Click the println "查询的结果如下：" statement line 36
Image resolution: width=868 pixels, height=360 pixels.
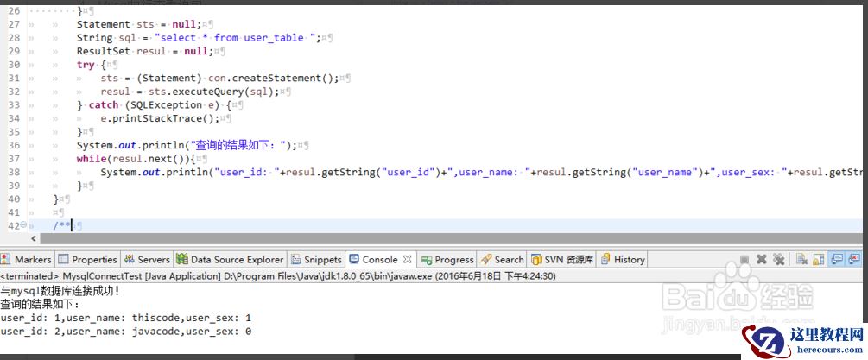click(187, 145)
